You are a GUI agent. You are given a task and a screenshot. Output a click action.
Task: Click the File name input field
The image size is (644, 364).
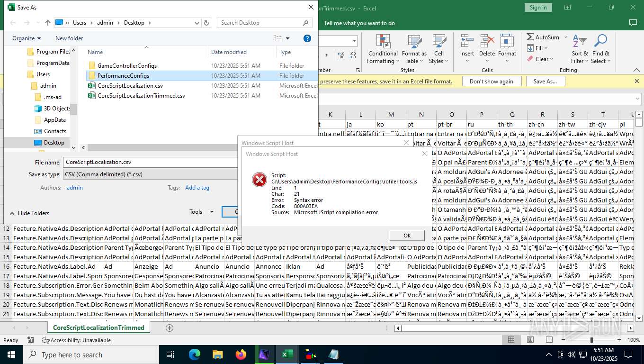[x=150, y=162]
